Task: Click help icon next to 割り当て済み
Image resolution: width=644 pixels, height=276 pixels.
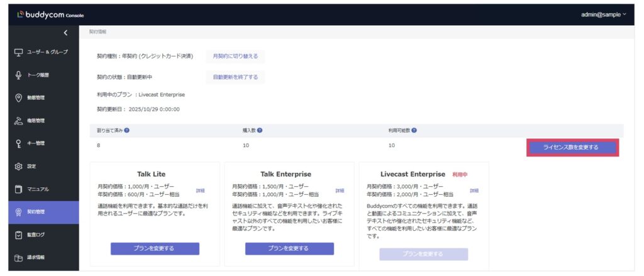Action: pyautogui.click(x=127, y=131)
